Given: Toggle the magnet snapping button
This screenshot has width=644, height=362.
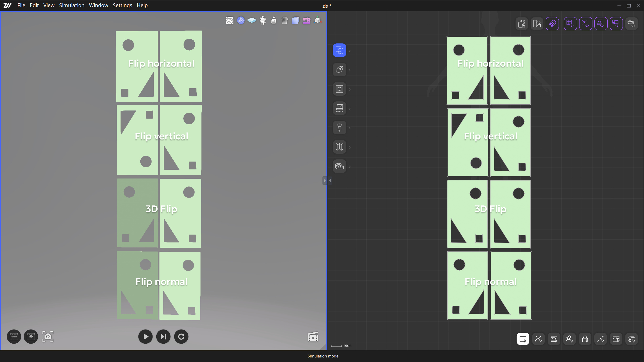Looking at the screenshot, I should tap(552, 24).
